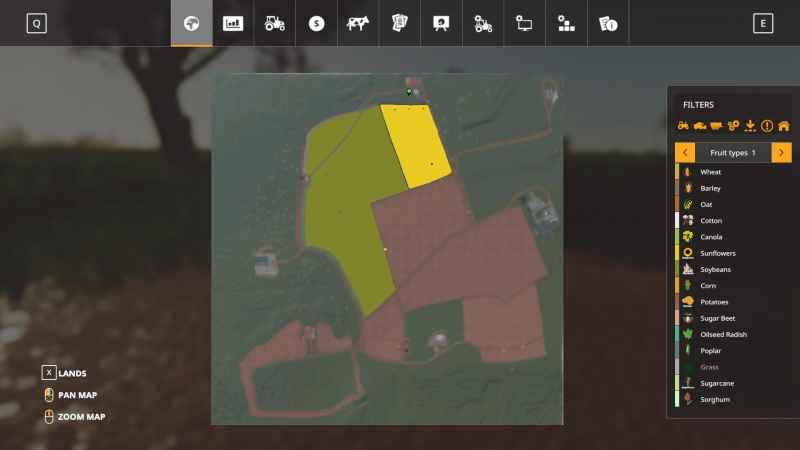Click the Wheat color swatch
The height and width of the screenshot is (450, 800).
pyautogui.click(x=677, y=172)
